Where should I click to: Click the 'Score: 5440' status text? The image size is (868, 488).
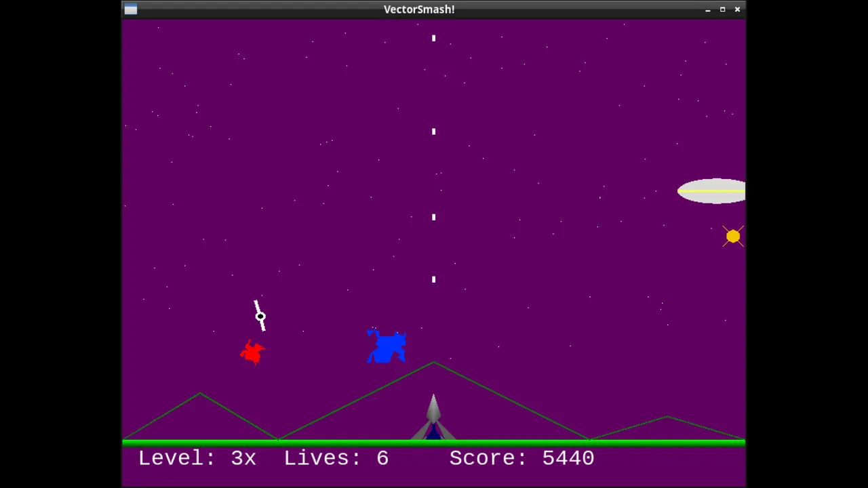(x=522, y=458)
